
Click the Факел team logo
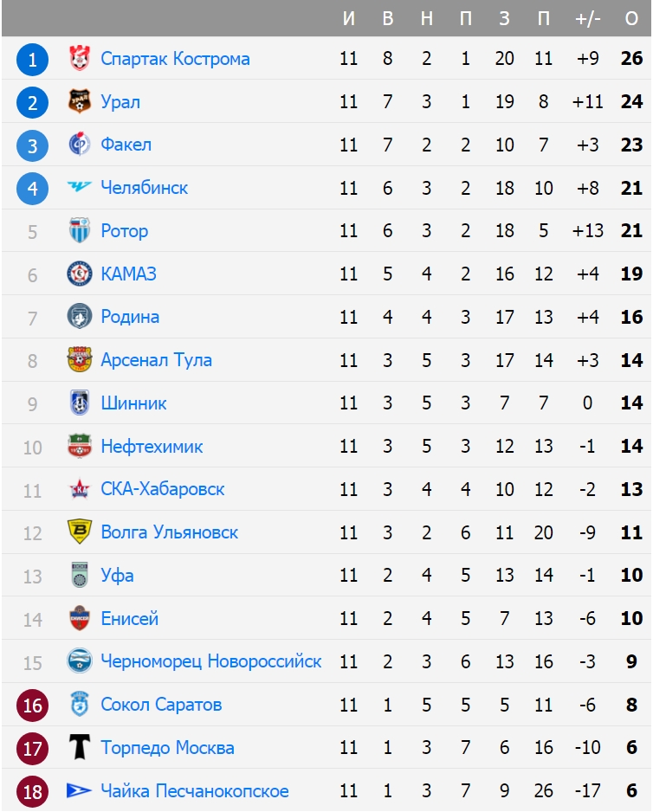[x=79, y=145]
